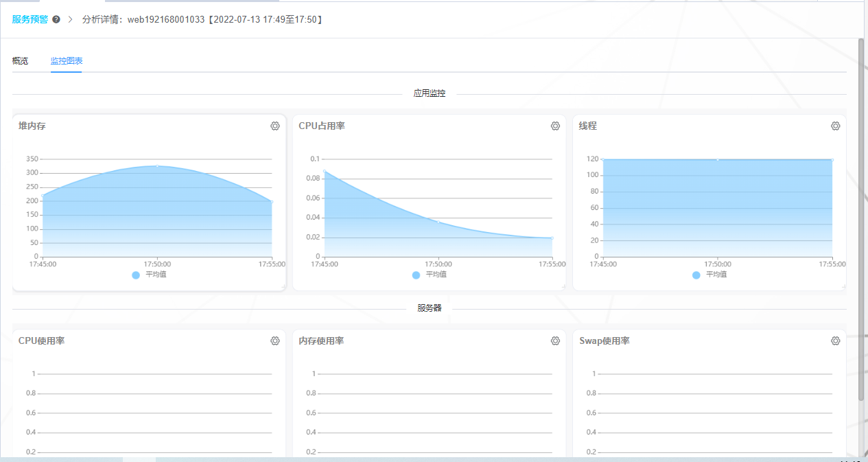Click the breadcrumb arrow after 服务预警
This screenshot has height=462, width=868.
(71, 19)
